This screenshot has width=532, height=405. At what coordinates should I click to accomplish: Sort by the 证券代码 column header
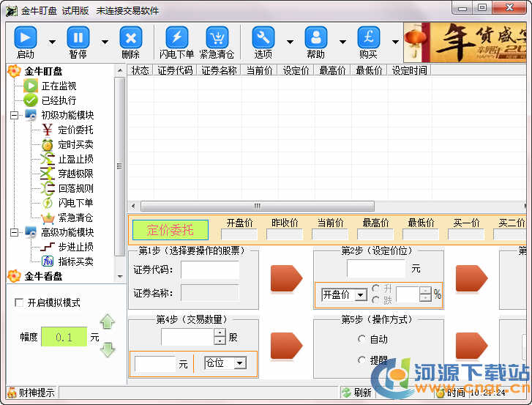pyautogui.click(x=175, y=70)
